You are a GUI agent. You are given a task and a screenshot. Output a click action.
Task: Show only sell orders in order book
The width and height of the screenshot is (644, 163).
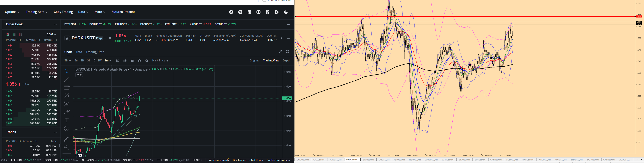click(20, 34)
